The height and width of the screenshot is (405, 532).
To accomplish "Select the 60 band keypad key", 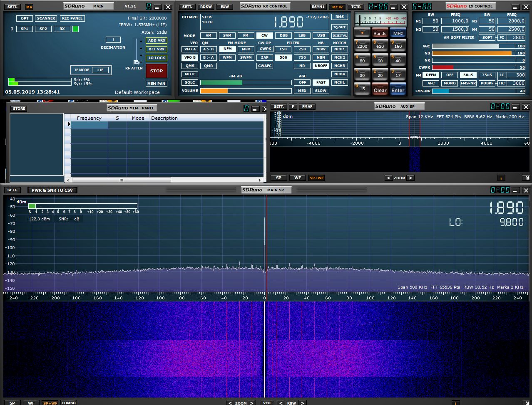I will (380, 59).
